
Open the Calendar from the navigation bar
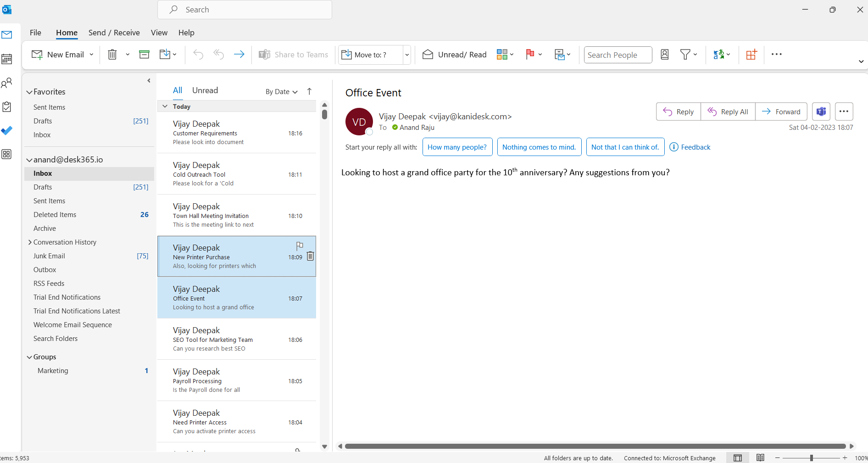6,59
